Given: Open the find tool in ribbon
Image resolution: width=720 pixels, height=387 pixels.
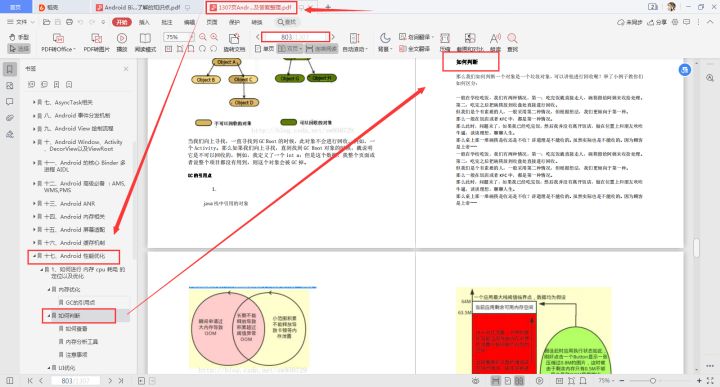Looking at the screenshot, I should tap(512, 43).
